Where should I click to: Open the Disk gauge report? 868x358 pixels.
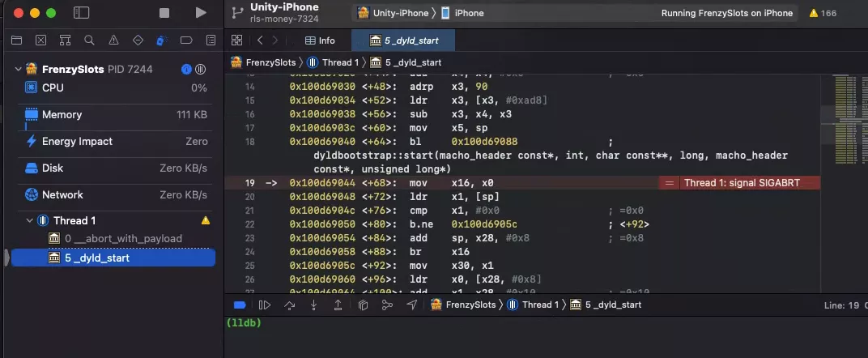pyautogui.click(x=115, y=168)
